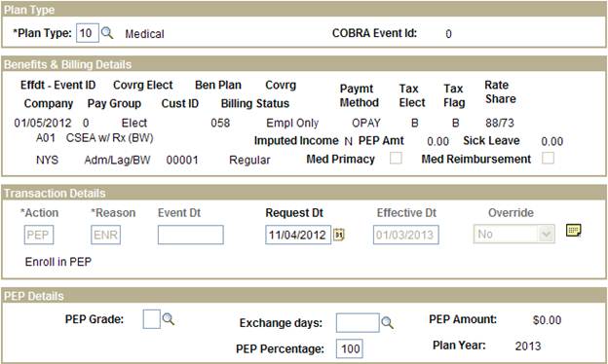This screenshot has height=364, width=608.
Task: Click the Request Dt date field
Action: (x=298, y=235)
